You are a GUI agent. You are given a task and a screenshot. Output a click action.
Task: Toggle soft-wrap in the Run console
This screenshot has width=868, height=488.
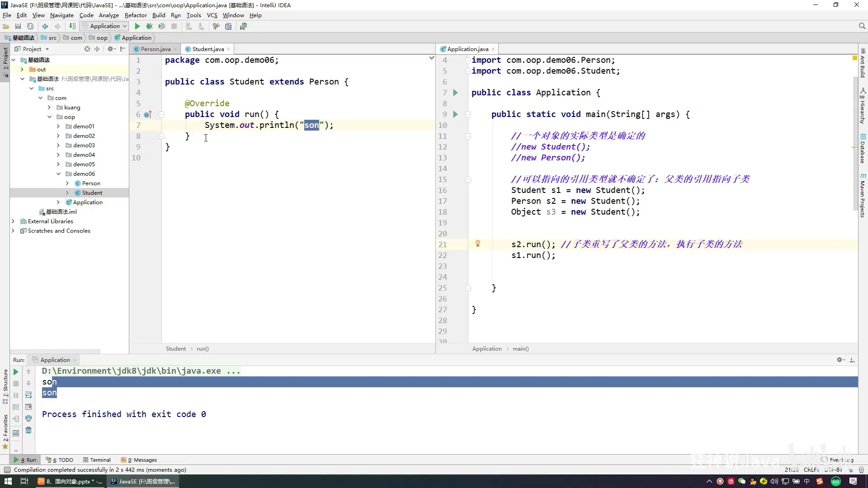point(28,395)
